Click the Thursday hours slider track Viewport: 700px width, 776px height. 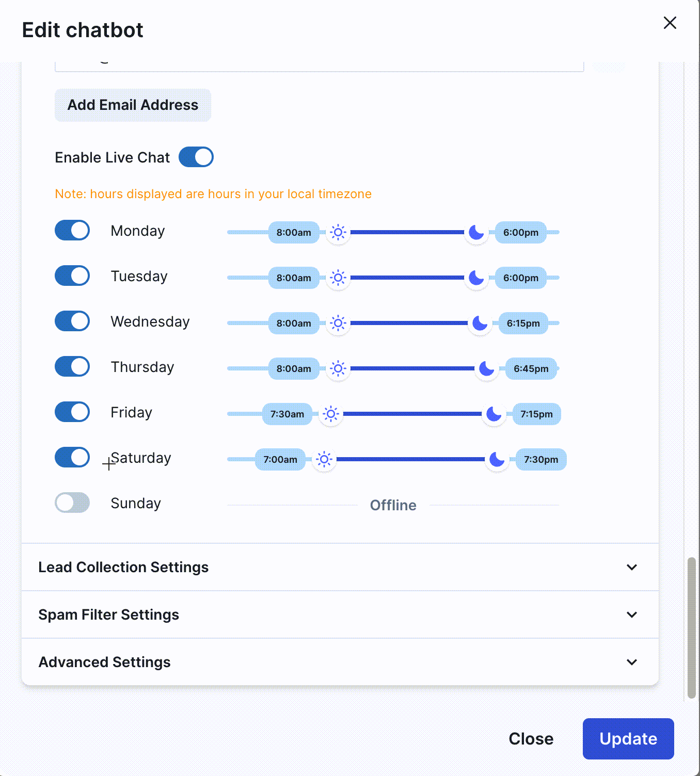tap(412, 369)
